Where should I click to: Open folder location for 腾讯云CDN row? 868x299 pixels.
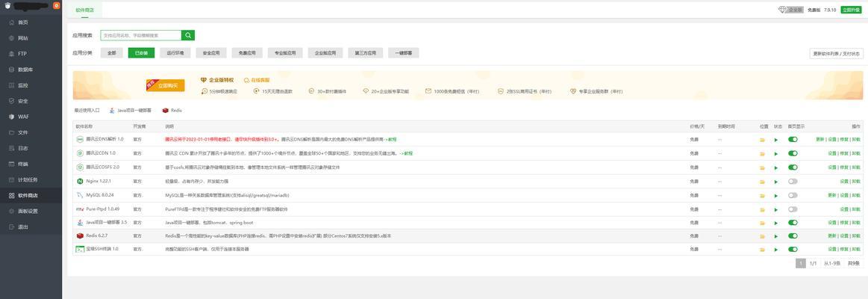click(x=762, y=154)
